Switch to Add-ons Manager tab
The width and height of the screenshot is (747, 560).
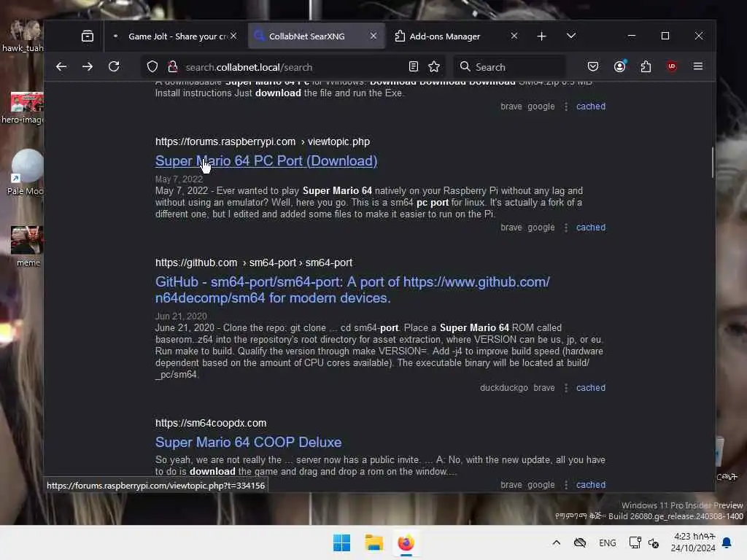(x=457, y=36)
